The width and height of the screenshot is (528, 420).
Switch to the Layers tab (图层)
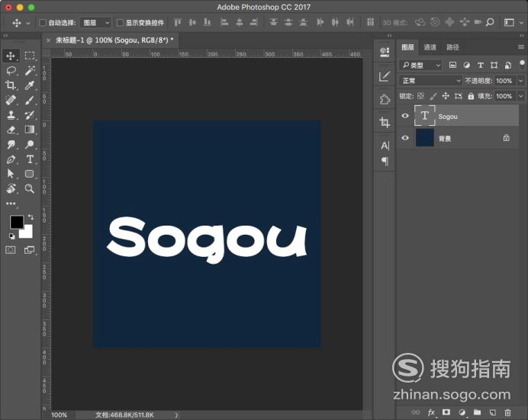tap(407, 47)
